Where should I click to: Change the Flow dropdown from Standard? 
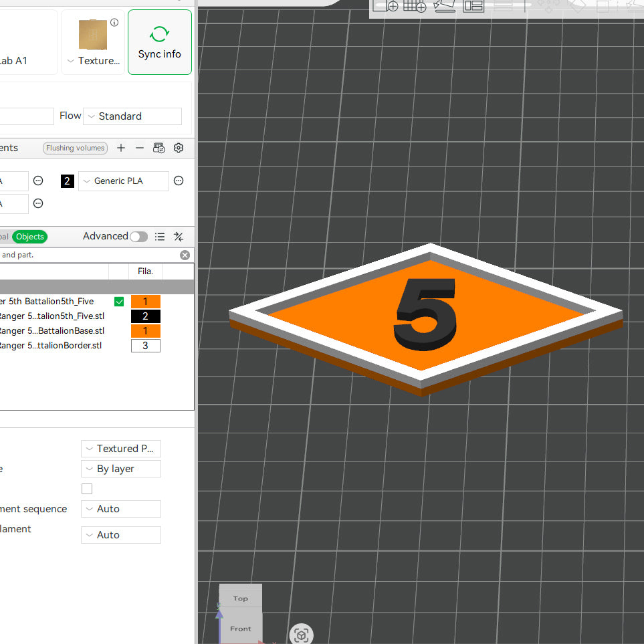tap(132, 116)
